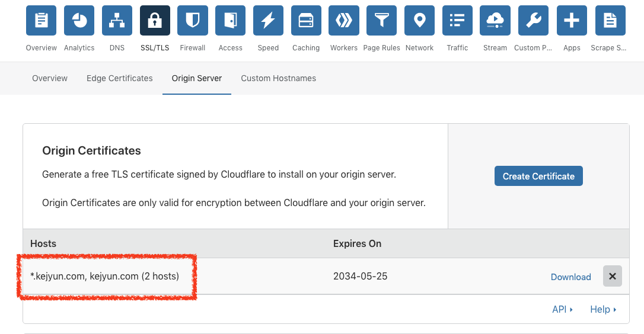Open the Access door icon
This screenshot has width=644, height=334.
click(231, 21)
